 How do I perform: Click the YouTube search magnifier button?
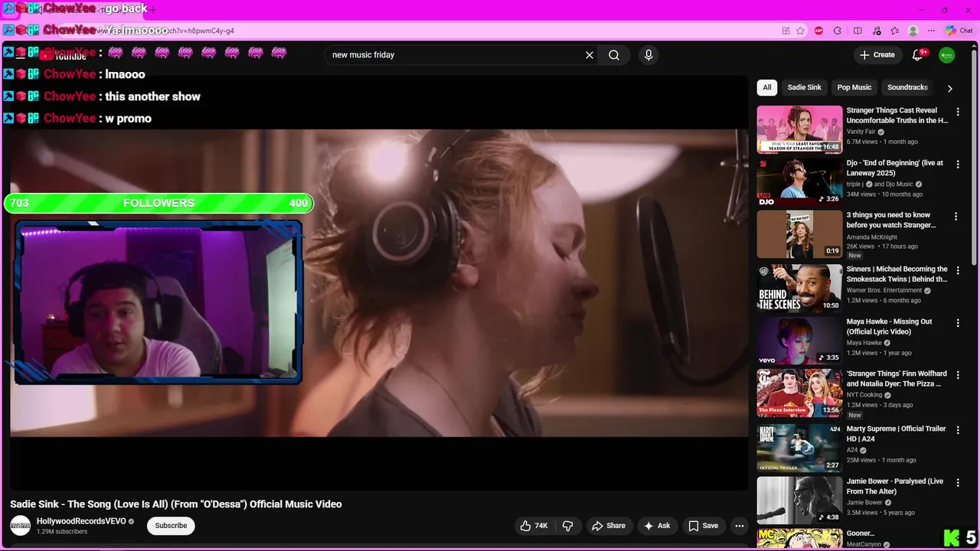tap(614, 55)
